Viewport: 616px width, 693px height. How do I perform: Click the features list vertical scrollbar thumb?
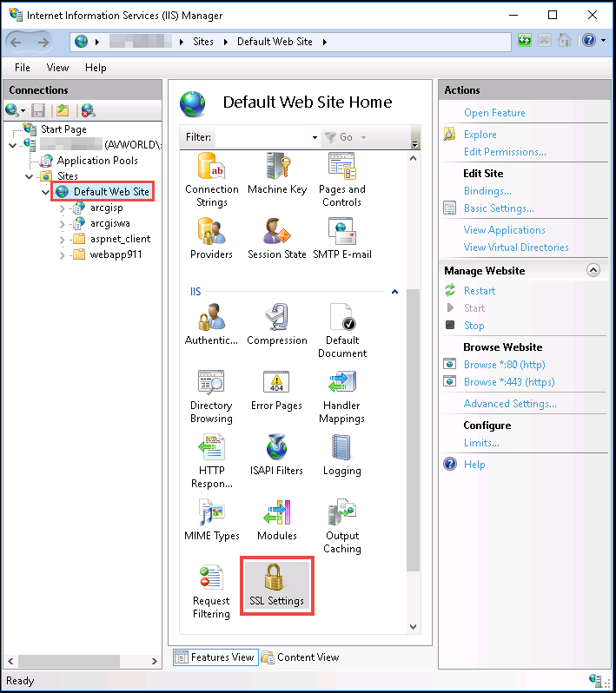413,430
